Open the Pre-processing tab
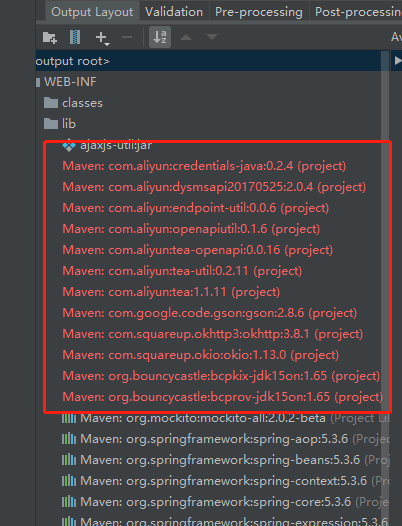The width and height of the screenshot is (402, 526). [259, 12]
